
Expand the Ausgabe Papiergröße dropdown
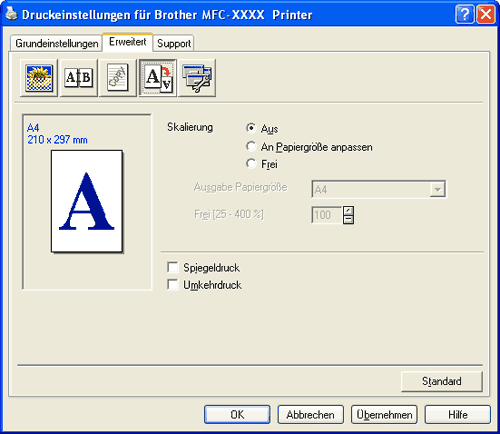(x=438, y=189)
